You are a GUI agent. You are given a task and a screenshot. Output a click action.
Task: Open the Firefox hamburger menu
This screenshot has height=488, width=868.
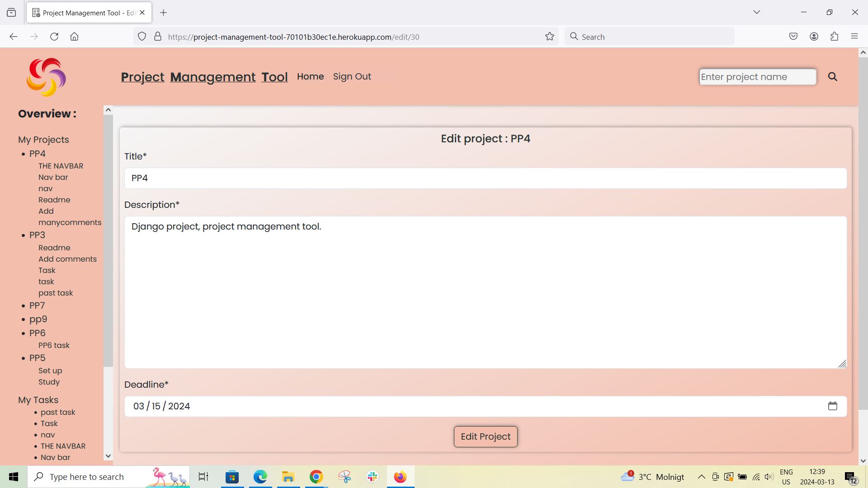[855, 36]
